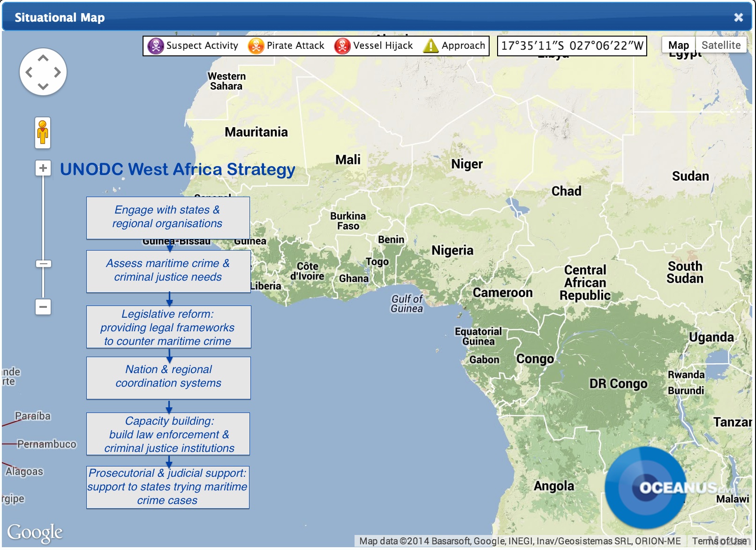The image size is (756, 550).
Task: Select 'Nation & regional coordination systems' box
Action: coord(168,378)
